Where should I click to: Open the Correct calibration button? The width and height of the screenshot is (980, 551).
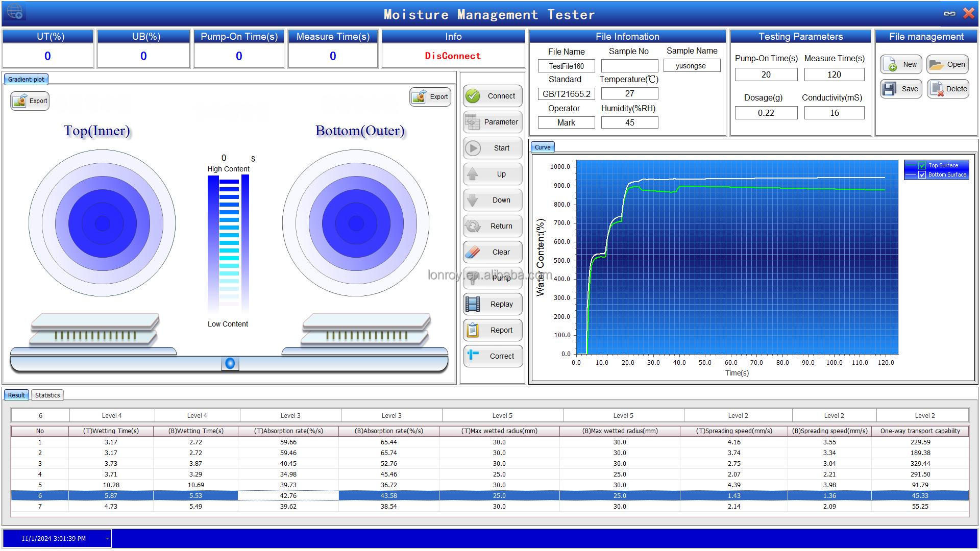(493, 356)
